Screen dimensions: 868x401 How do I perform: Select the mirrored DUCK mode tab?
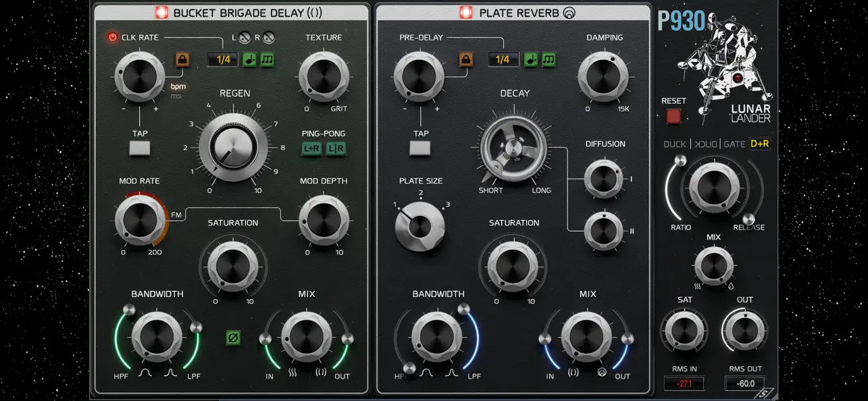705,144
